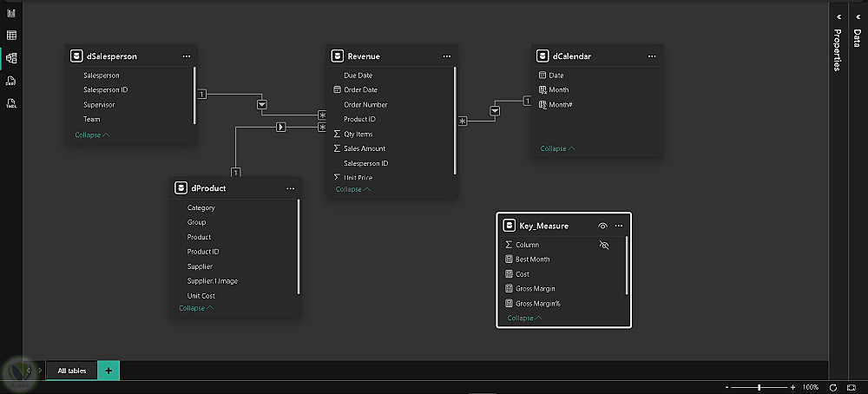This screenshot has height=394, width=868.
Task: Click the 100% zoom level value
Action: 811,387
